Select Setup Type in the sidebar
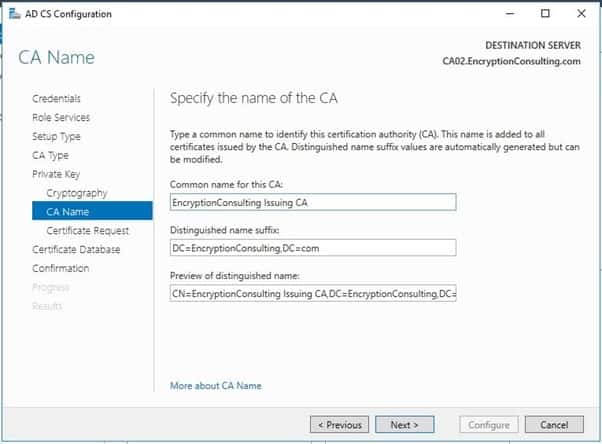Image resolution: width=602 pixels, height=444 pixels. pos(56,136)
